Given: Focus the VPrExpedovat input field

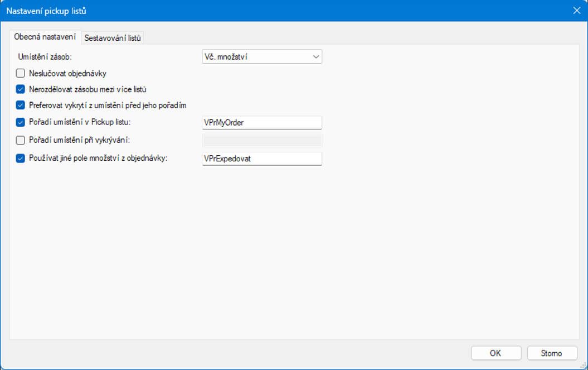Looking at the screenshot, I should [x=262, y=158].
